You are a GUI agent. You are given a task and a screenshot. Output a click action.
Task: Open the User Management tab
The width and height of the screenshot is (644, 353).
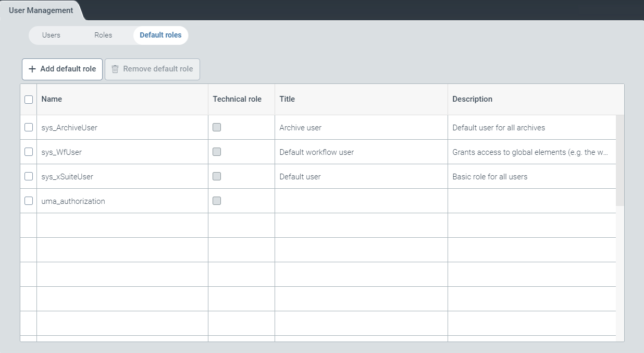point(41,10)
